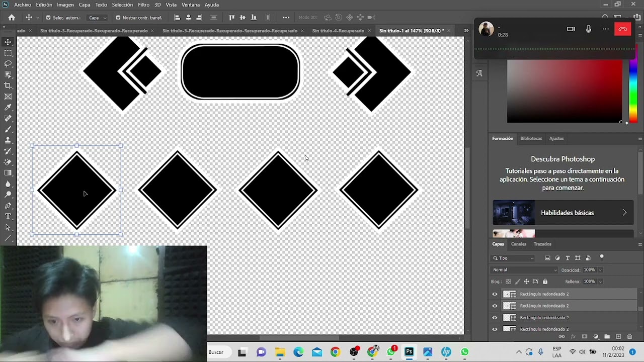Viewport: 644px width, 362px height.
Task: Open the Ajustes panel tab
Action: click(556, 138)
